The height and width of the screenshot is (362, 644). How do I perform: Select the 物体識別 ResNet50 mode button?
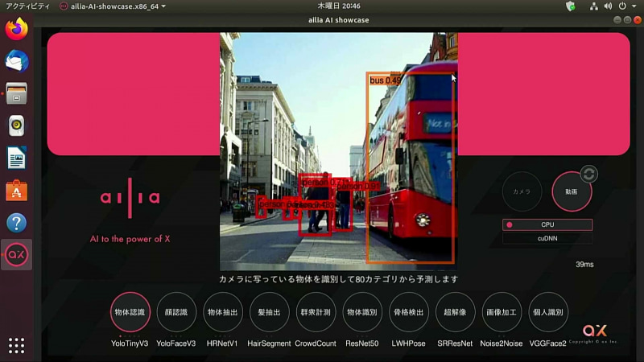point(361,312)
